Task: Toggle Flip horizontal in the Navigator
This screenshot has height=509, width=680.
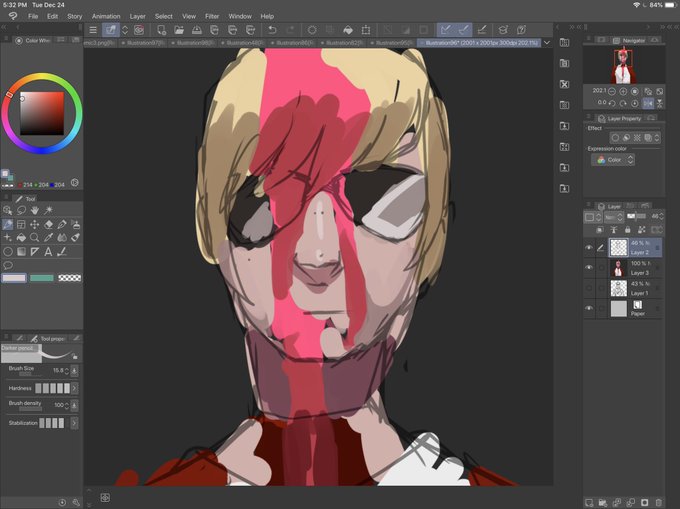Action: (x=648, y=103)
